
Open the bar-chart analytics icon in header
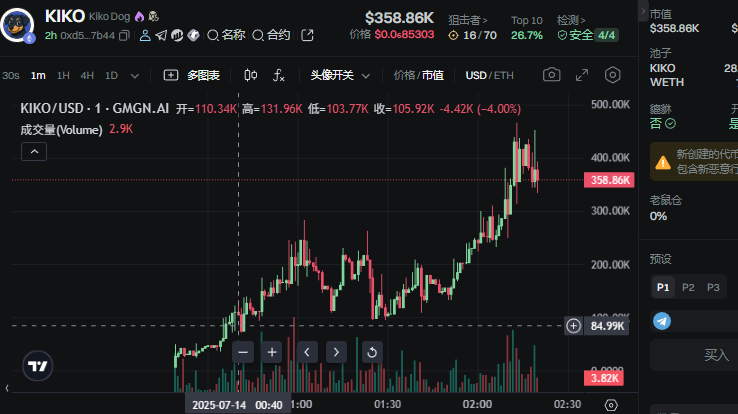[x=177, y=35]
